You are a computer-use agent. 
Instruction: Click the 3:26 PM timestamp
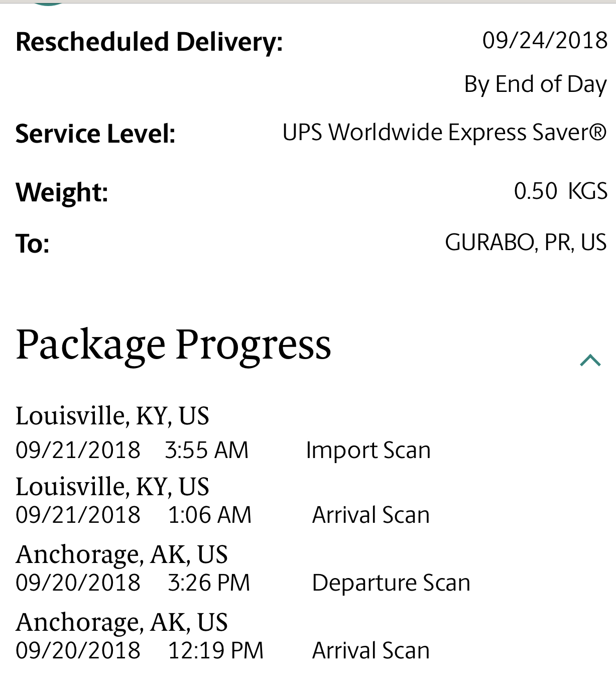[x=208, y=583]
